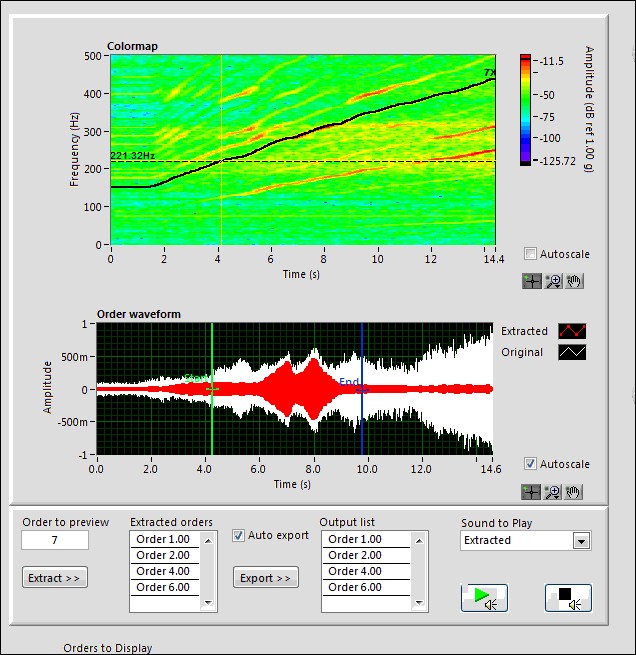Play the selected sound

click(484, 597)
